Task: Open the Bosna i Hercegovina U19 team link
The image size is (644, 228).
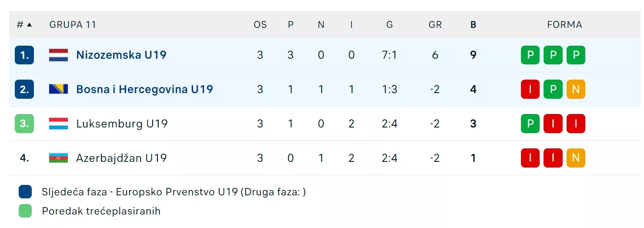Action: click(144, 89)
